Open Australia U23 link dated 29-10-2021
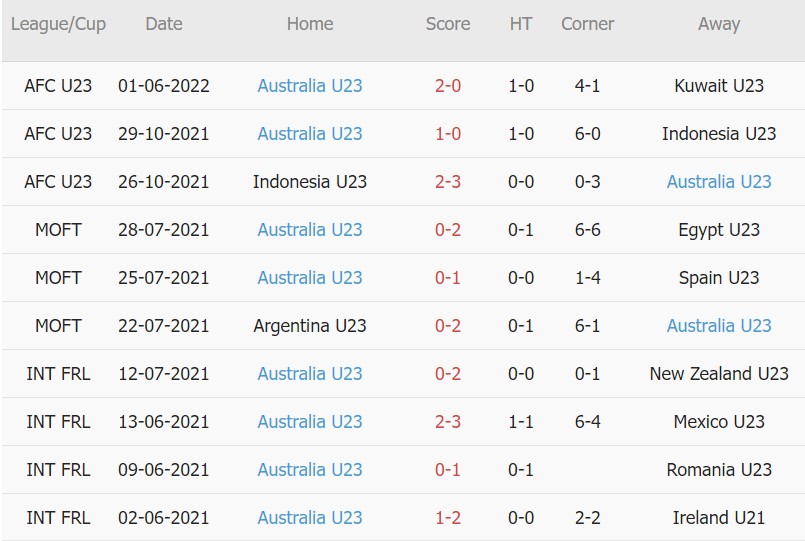 [x=310, y=133]
